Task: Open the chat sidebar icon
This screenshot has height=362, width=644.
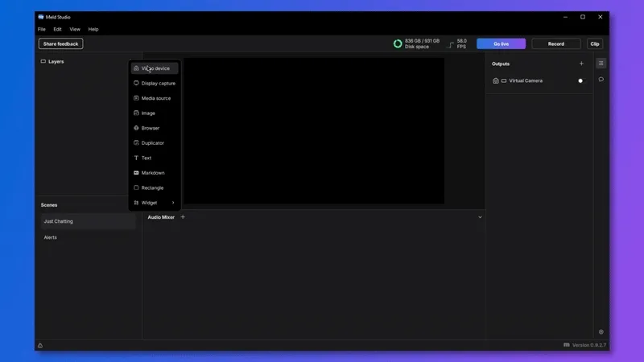Action: [601, 79]
